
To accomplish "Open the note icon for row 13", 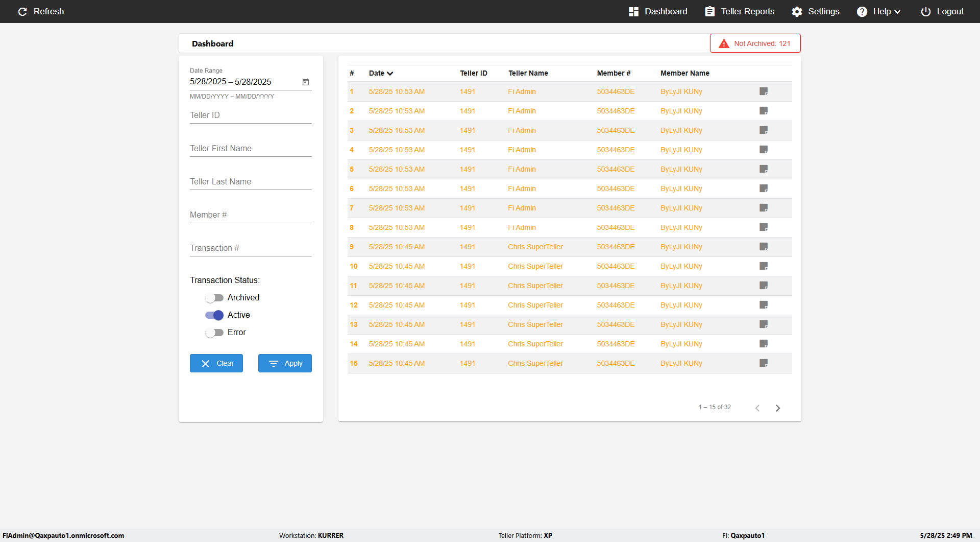I will coord(764,324).
